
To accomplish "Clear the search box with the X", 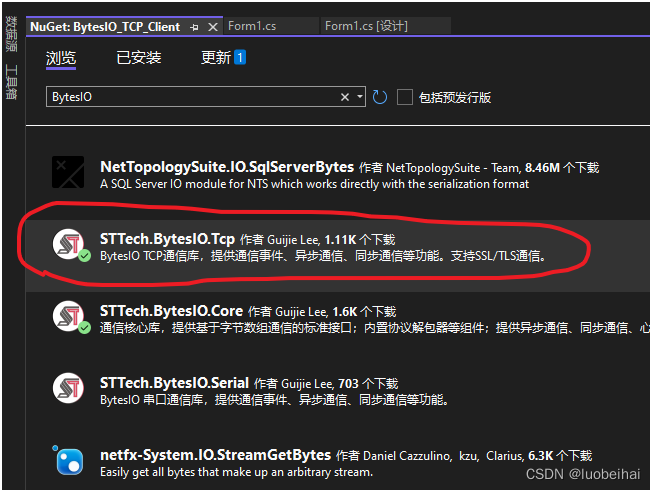I will (345, 97).
